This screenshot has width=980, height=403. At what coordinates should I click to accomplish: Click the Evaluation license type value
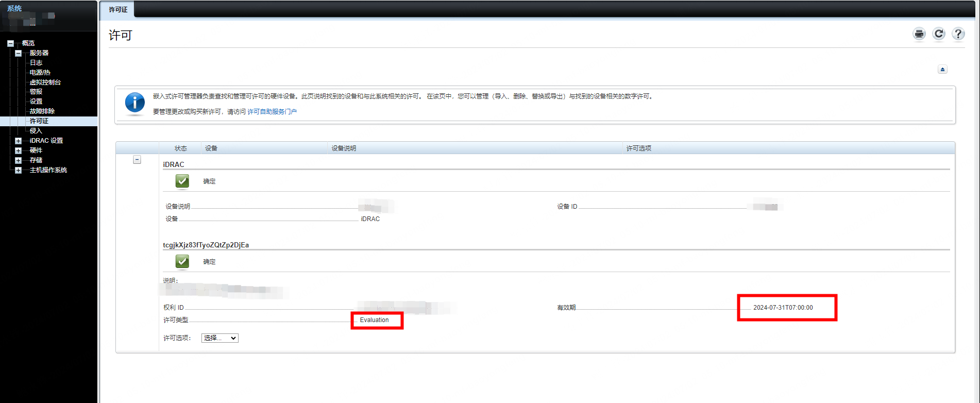375,320
